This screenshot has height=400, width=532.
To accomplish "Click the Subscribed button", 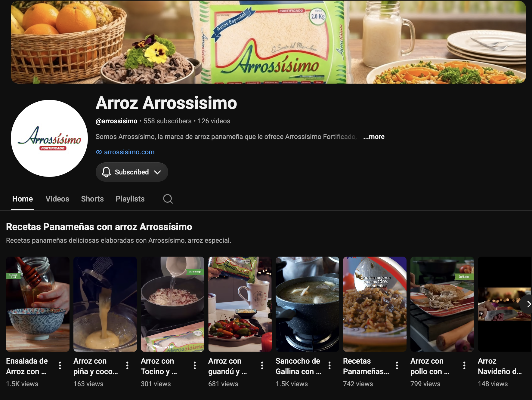I will (132, 172).
